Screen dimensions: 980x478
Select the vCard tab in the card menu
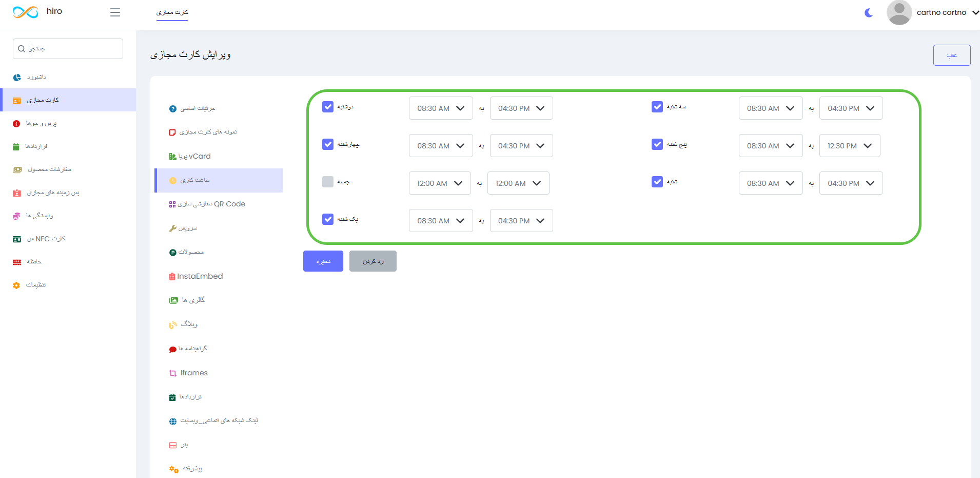coord(194,157)
